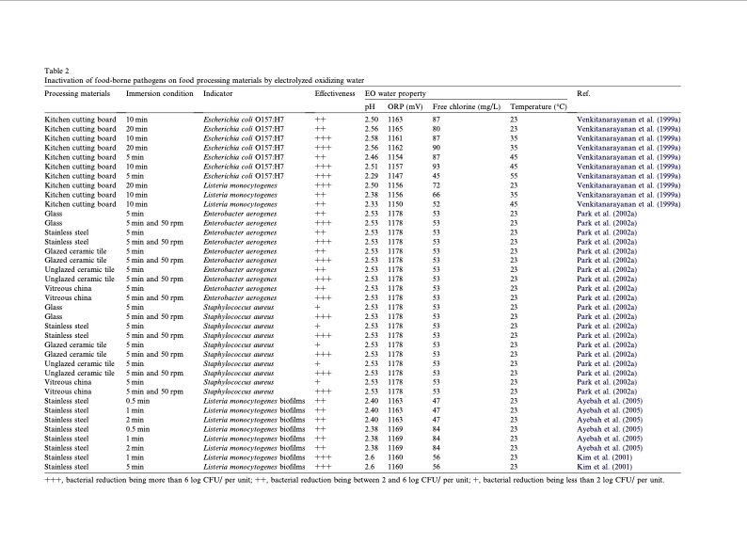Click the 'Effectiveness' column header
This screenshot has width=747, height=560.
[334, 94]
